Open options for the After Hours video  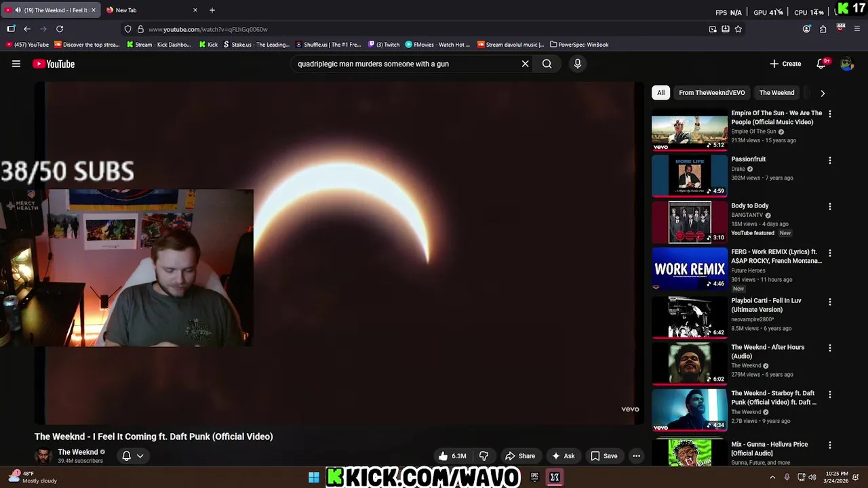click(830, 348)
